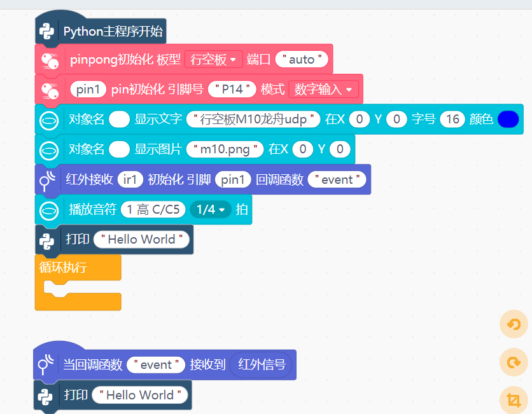Edit "event" field in 当回调函数 block
The width and height of the screenshot is (532, 414).
156,364
